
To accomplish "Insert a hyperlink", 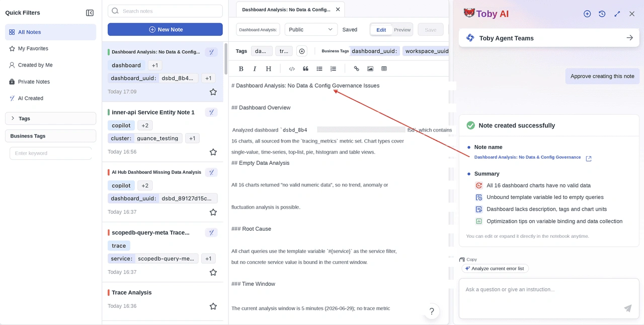I will (357, 69).
